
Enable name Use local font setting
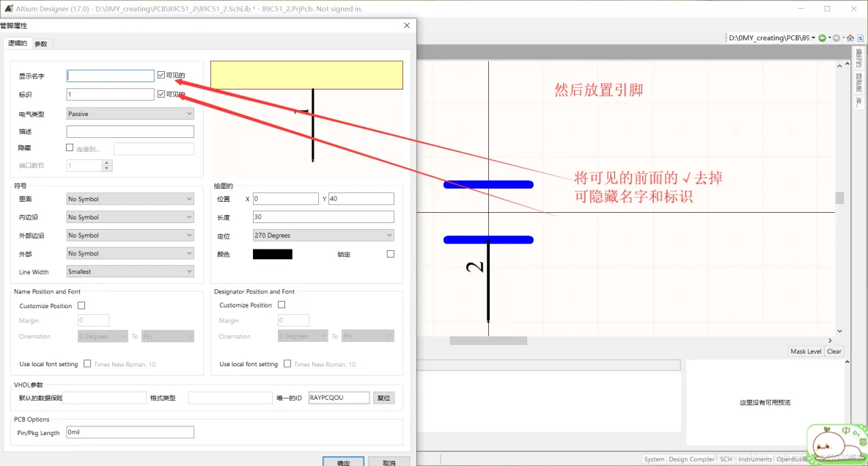pos(87,363)
